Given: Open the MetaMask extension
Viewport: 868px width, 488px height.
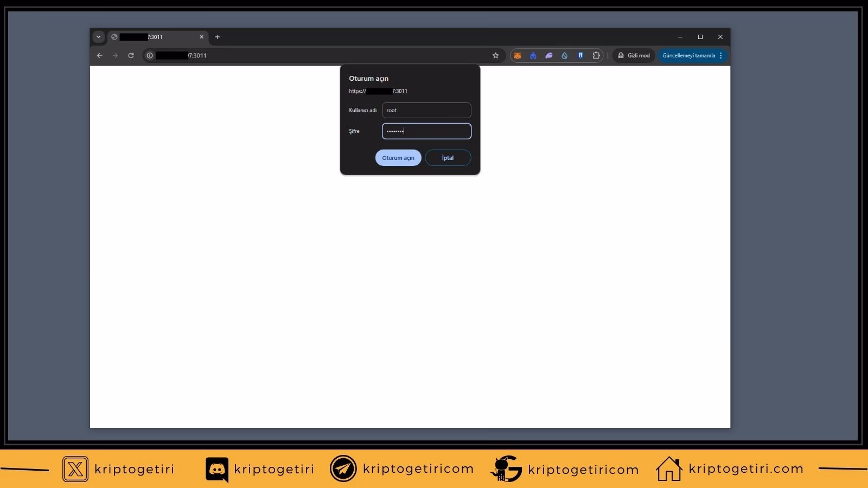Looking at the screenshot, I should tap(518, 55).
